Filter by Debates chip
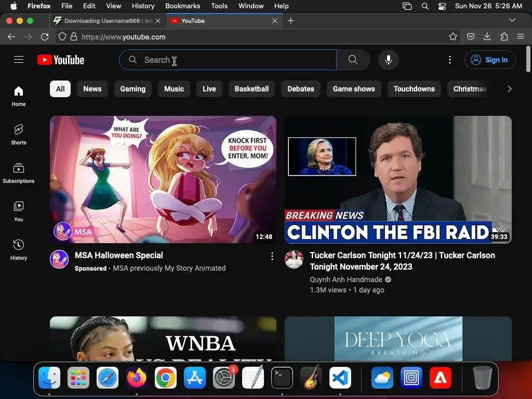532x399 pixels. [x=301, y=89]
